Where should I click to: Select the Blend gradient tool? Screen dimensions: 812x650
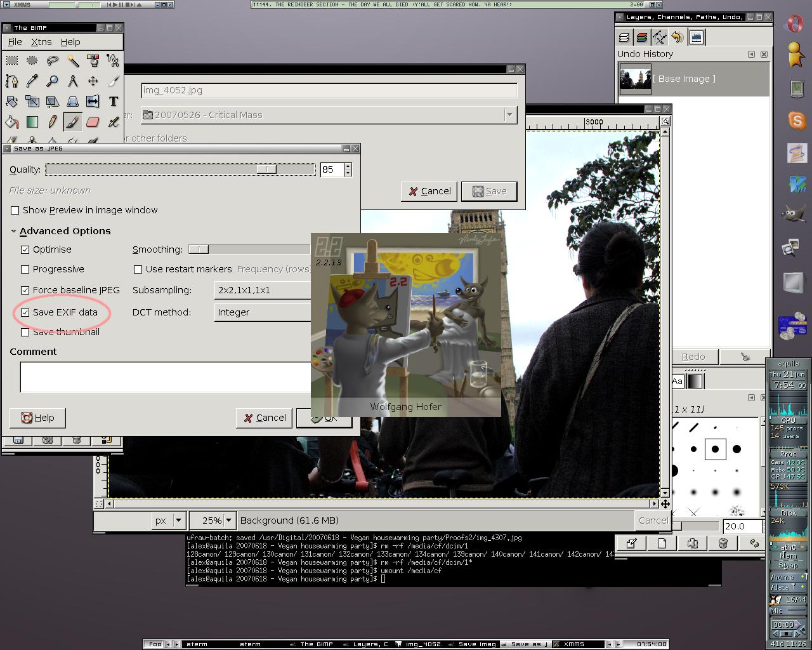[32, 121]
